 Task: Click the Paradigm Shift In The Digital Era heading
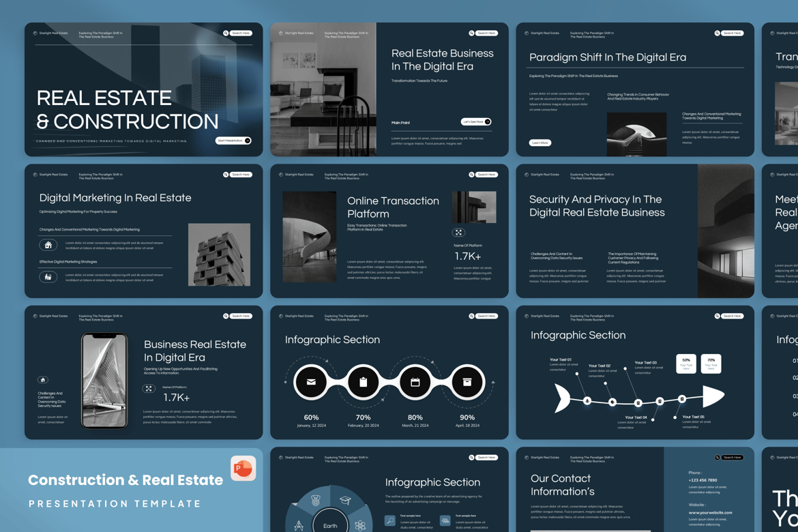pyautogui.click(x=608, y=57)
